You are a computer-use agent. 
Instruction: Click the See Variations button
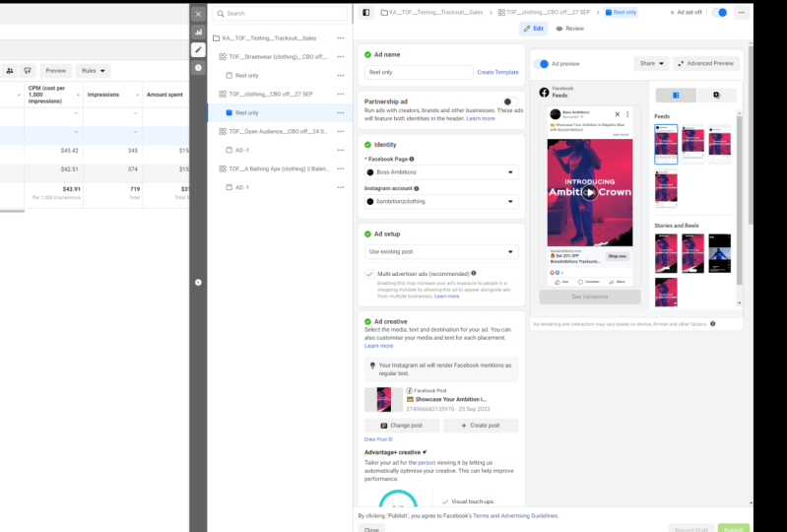coord(590,297)
